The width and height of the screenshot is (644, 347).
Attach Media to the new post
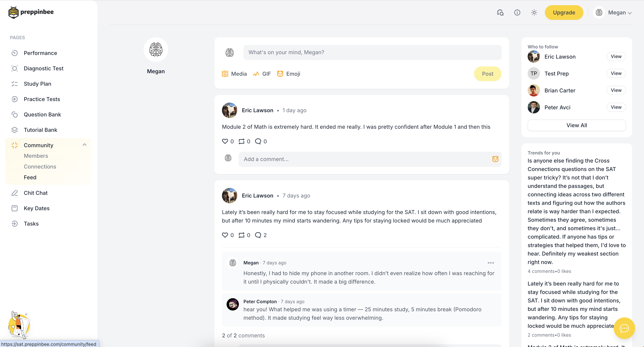(234, 74)
